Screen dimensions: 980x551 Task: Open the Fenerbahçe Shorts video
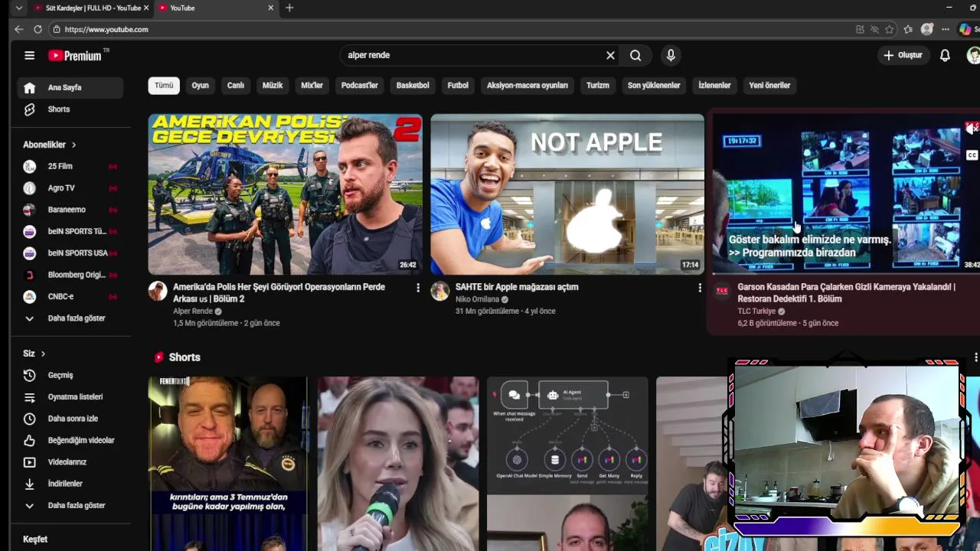(227, 464)
